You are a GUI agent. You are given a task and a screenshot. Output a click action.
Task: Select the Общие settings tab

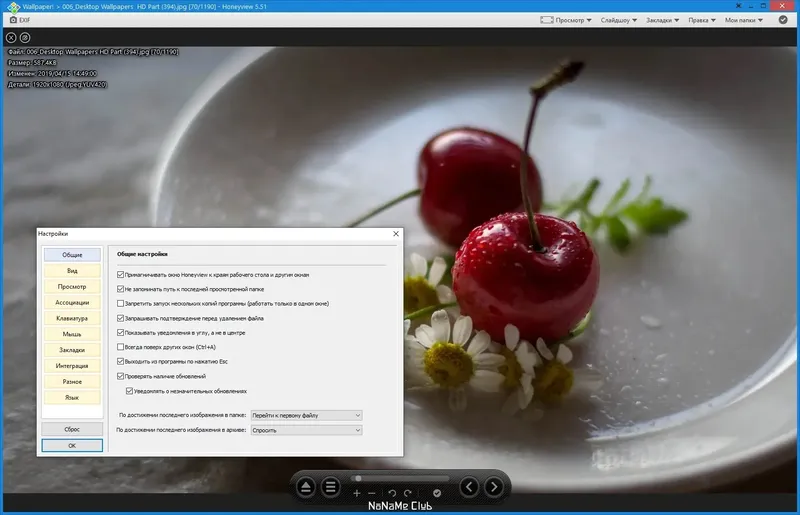point(72,255)
